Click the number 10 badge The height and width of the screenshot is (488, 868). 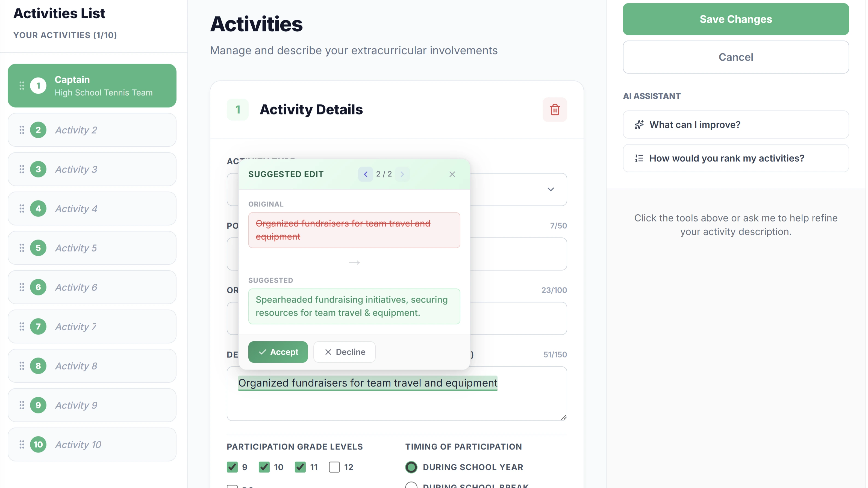[x=38, y=445]
